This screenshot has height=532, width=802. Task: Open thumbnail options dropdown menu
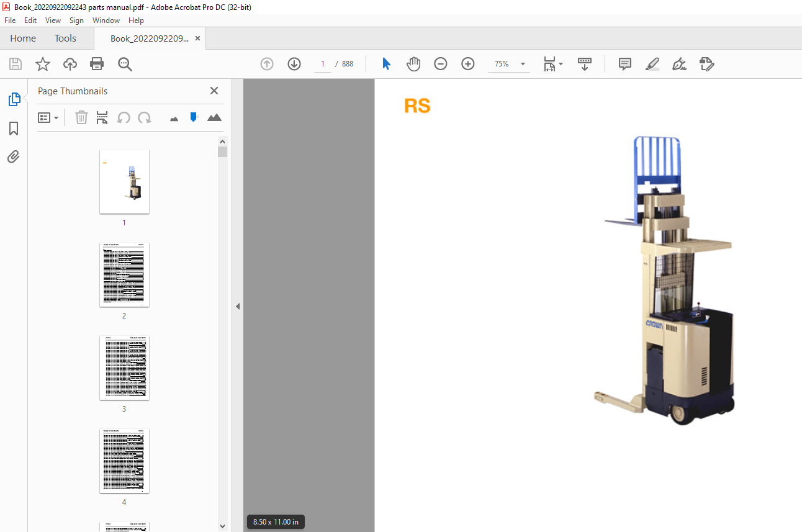tap(48, 117)
